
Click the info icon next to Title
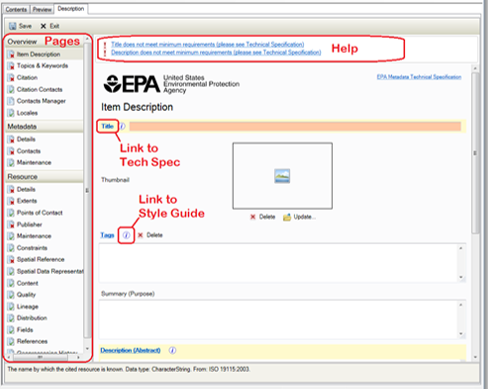coord(123,126)
